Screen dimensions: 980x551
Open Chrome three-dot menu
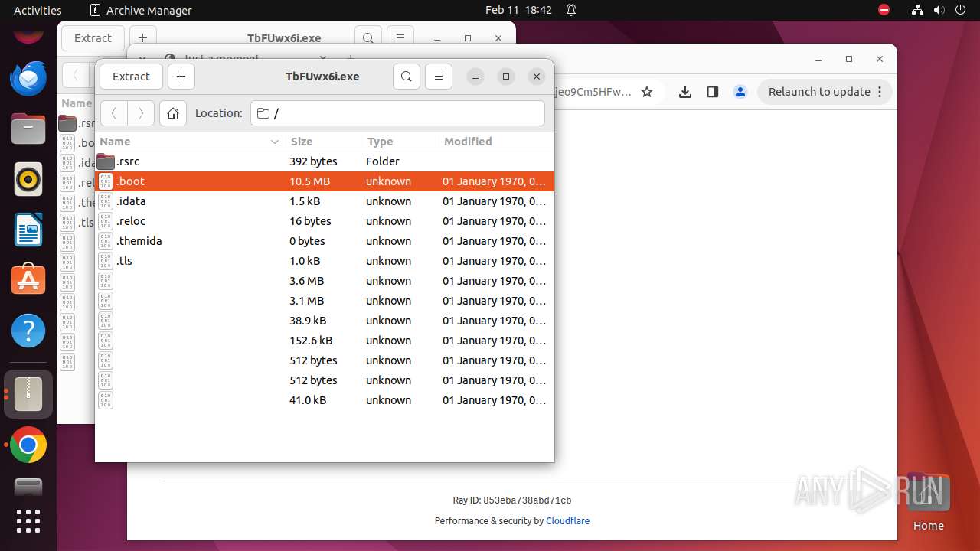pos(880,92)
